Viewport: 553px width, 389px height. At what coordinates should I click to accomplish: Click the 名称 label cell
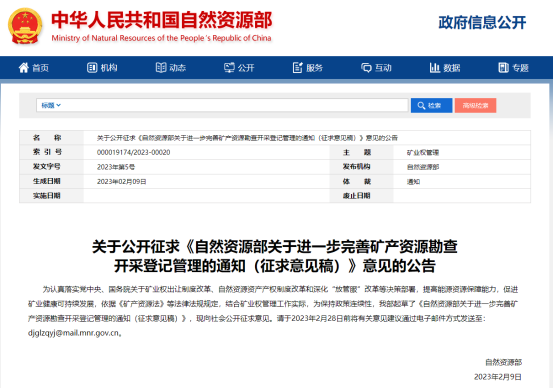pos(51,138)
